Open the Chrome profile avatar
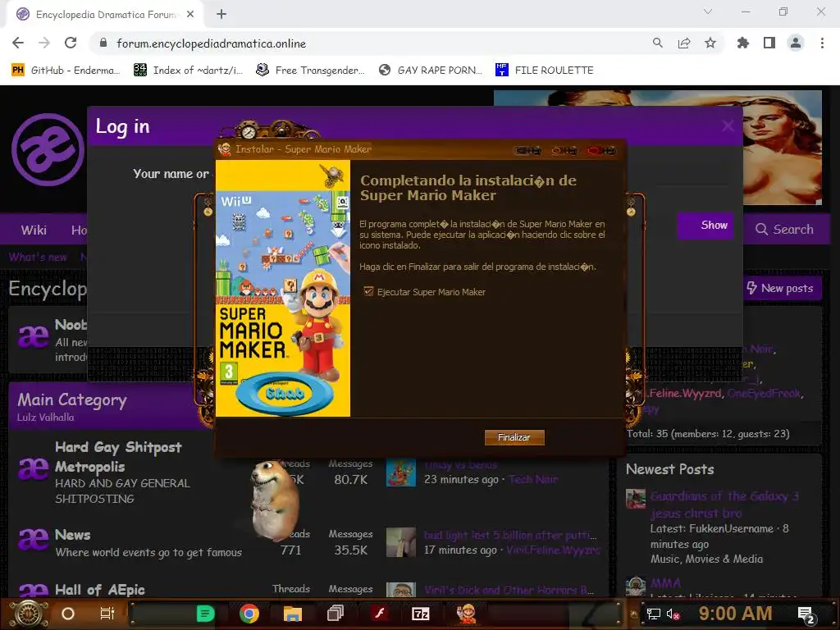 pos(796,43)
